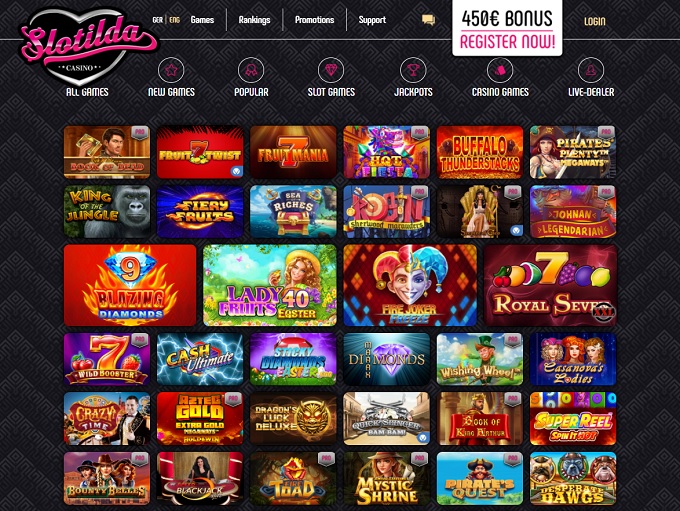Image resolution: width=680 pixels, height=511 pixels.
Task: Open the Live-Dealer person icon
Action: pyautogui.click(x=591, y=70)
